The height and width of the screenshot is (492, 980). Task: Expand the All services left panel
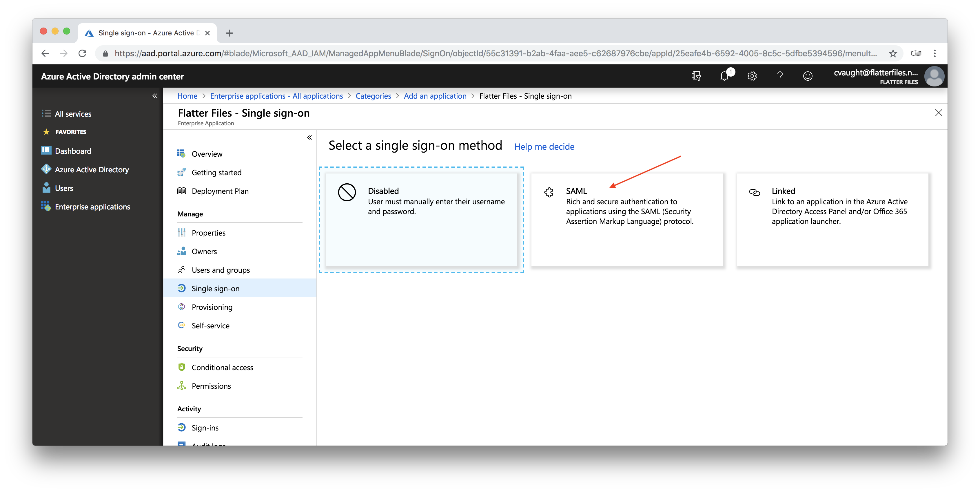pos(73,114)
